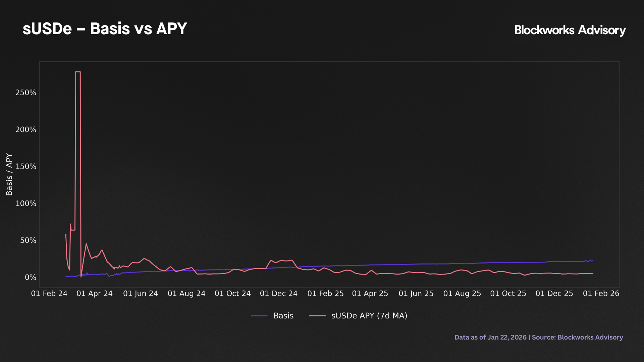Click the 250% y-axis label
This screenshot has width=644, height=362.
click(26, 93)
